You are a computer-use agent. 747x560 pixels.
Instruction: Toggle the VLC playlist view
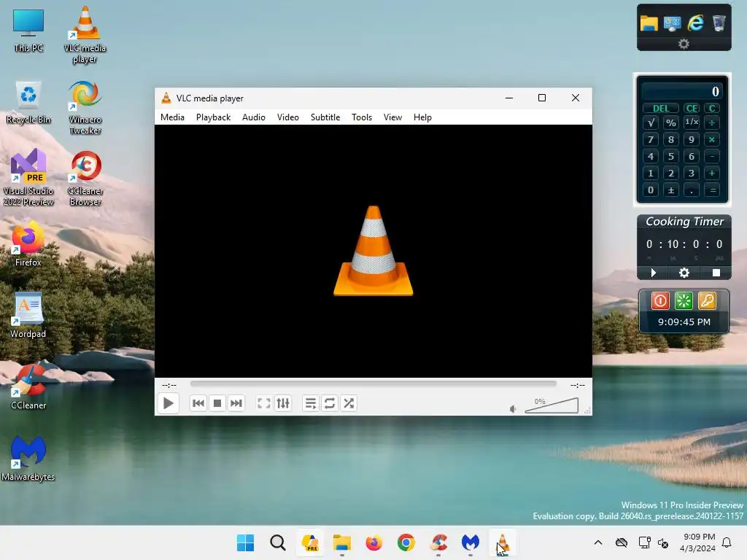[311, 403]
